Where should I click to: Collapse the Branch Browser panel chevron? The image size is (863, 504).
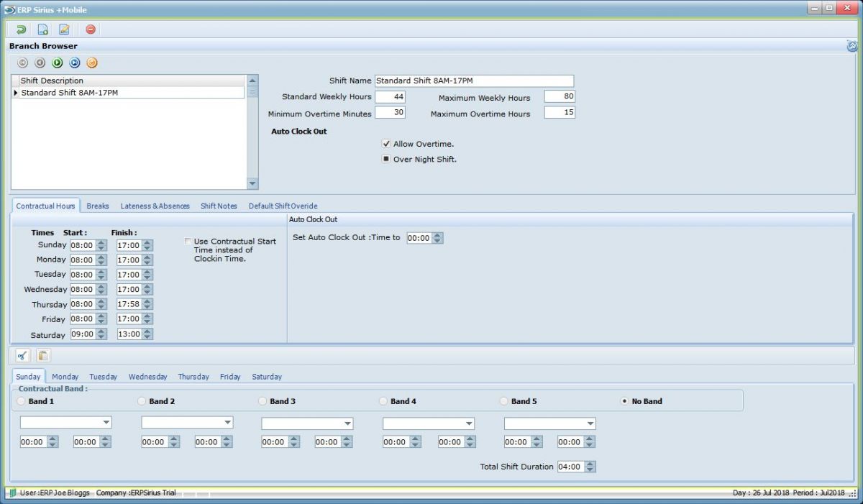852,46
